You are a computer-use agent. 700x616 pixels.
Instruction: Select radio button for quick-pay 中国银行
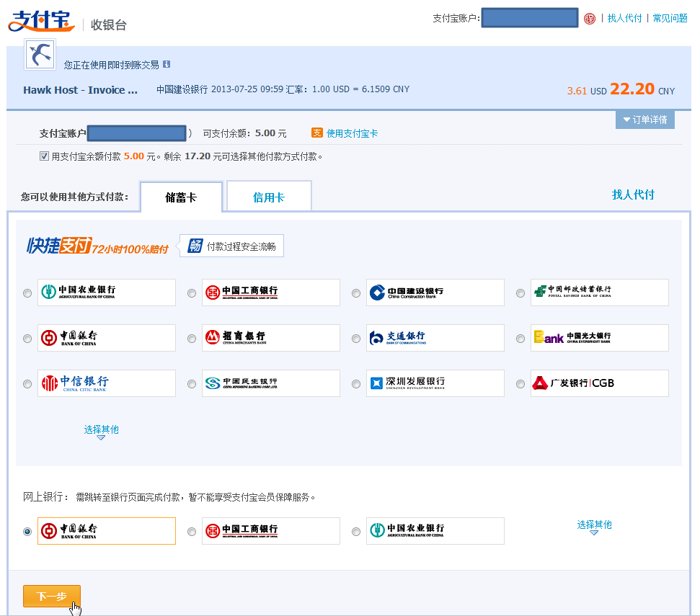pos(27,339)
